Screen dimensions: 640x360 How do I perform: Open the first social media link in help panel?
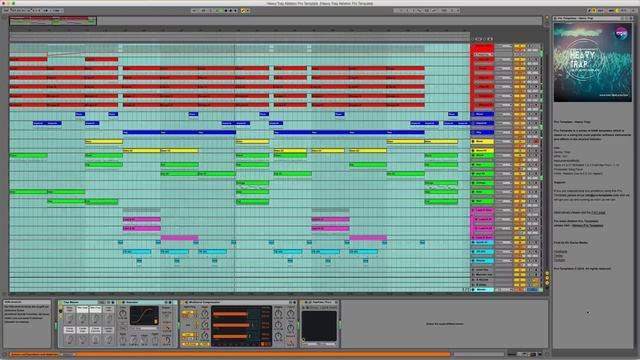tap(560, 251)
